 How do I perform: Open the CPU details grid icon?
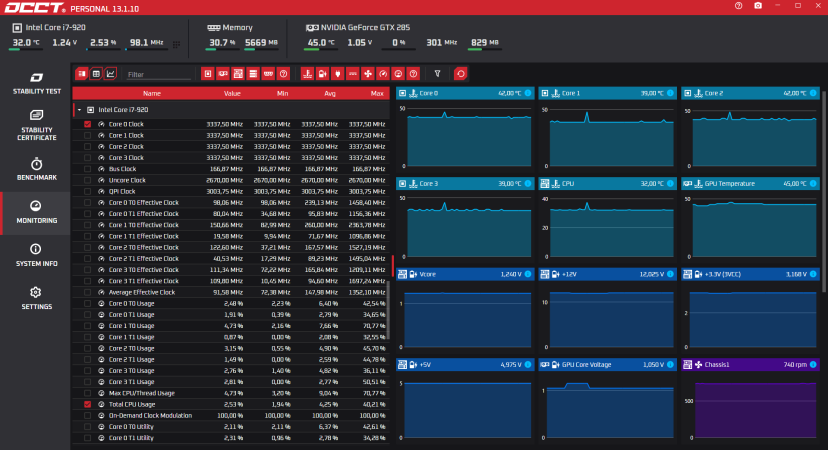176,44
